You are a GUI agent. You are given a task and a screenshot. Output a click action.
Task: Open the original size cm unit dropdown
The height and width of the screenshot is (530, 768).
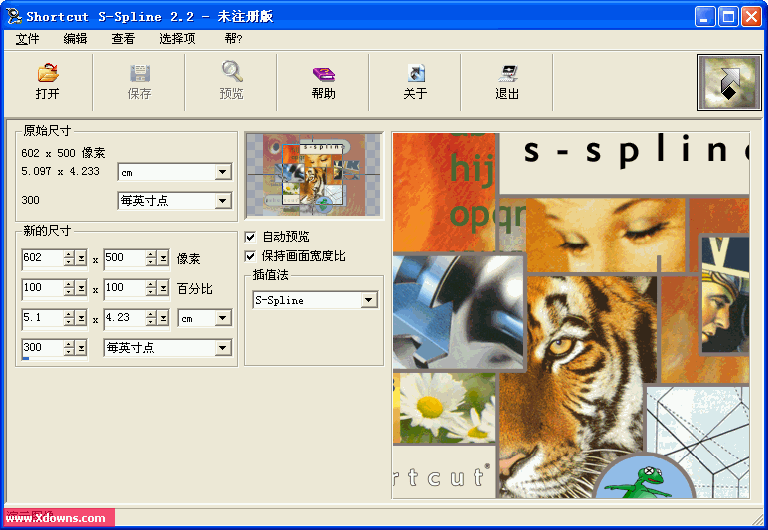pos(223,172)
